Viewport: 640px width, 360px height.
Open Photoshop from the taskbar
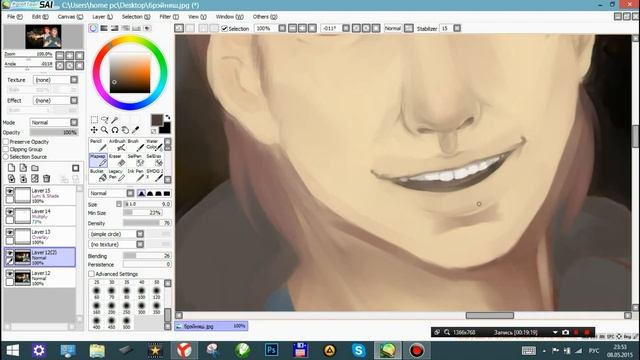click(271, 350)
